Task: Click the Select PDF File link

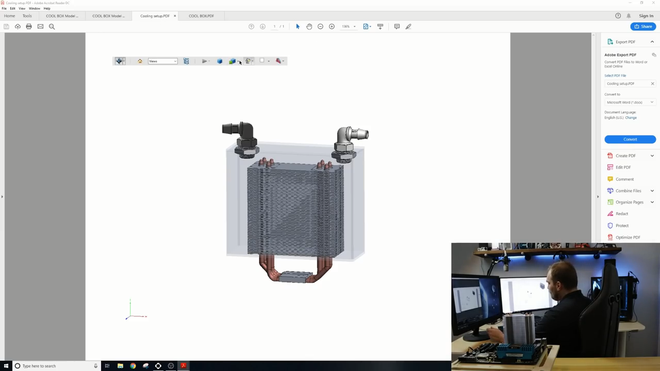Action: (615, 75)
